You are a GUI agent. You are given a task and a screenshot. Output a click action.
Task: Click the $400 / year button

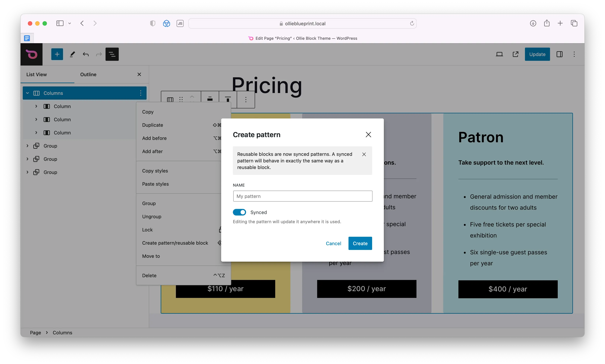508,289
